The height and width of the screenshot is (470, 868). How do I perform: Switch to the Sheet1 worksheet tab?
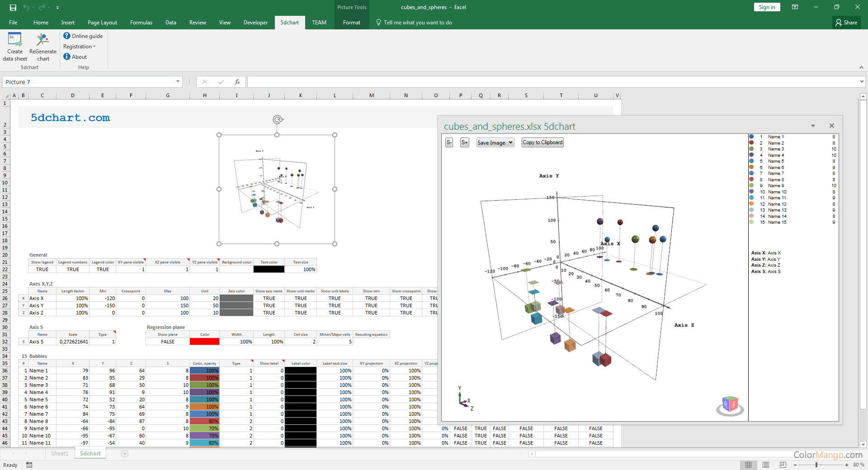[60, 454]
